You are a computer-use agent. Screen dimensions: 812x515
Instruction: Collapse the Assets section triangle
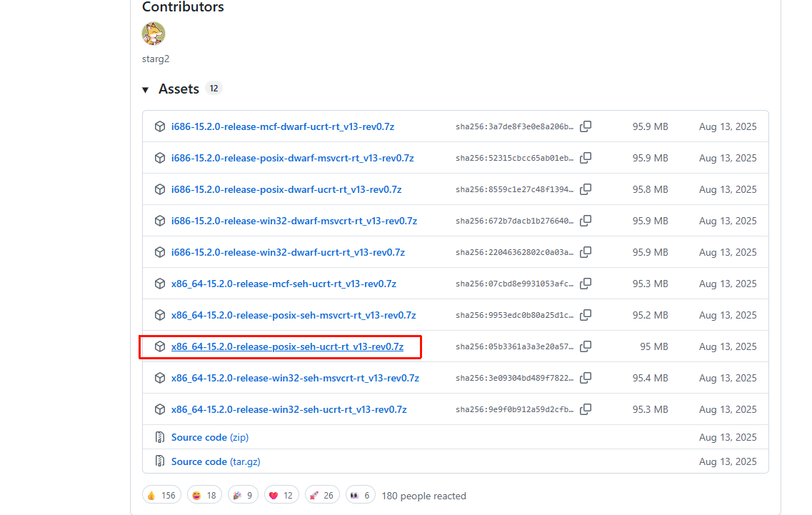coord(146,89)
